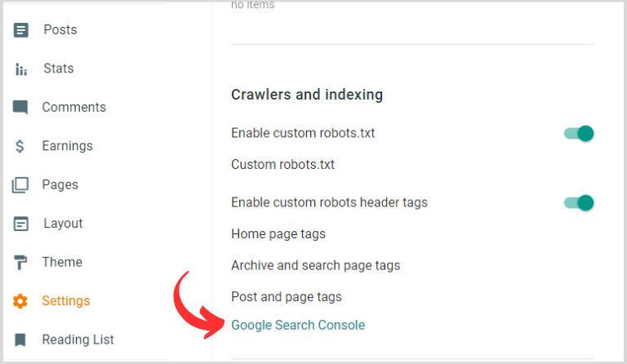Open Archive and search page tags

tap(315, 265)
